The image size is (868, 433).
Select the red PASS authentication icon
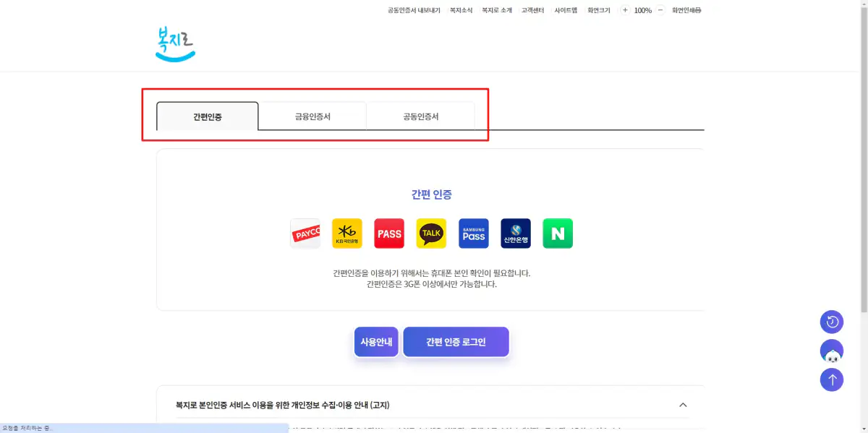click(389, 233)
